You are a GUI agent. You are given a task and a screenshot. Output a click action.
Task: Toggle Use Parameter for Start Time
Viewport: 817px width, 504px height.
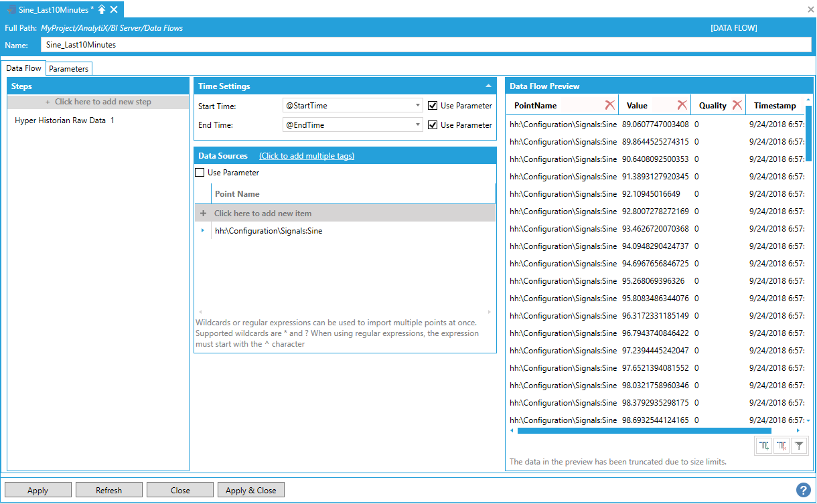433,106
